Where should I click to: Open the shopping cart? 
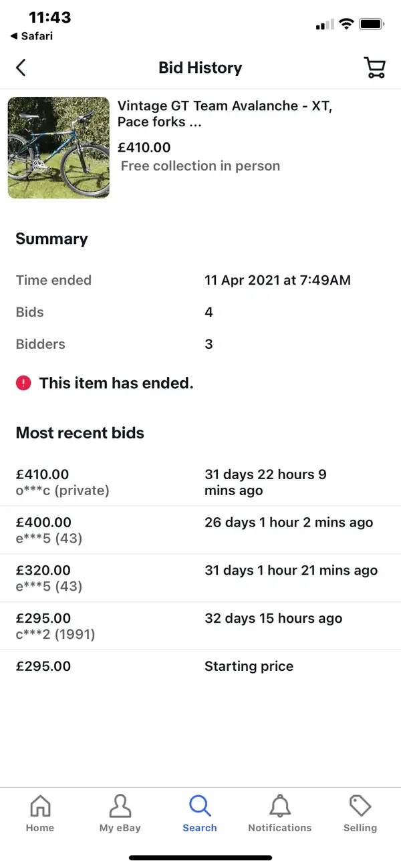click(x=374, y=67)
